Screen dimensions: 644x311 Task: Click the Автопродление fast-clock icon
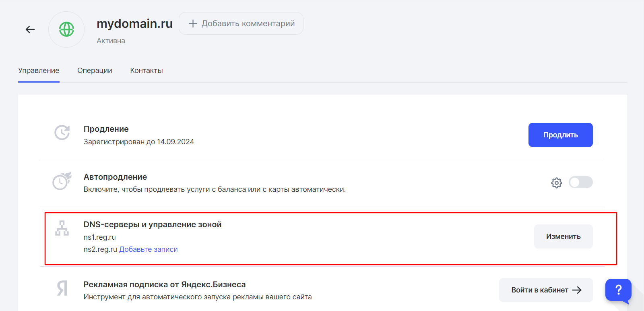point(62,181)
